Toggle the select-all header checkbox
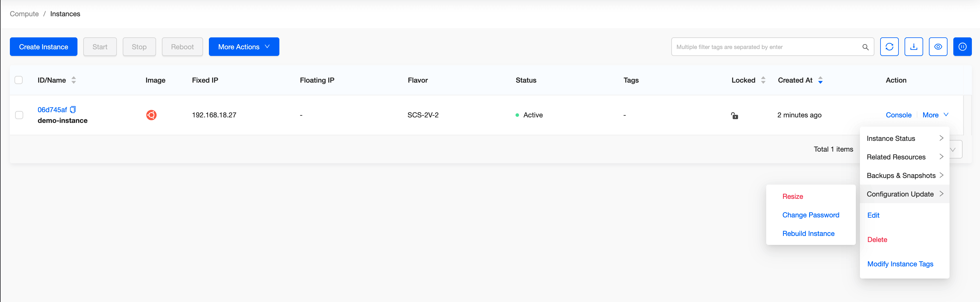Image resolution: width=980 pixels, height=302 pixels. [19, 80]
